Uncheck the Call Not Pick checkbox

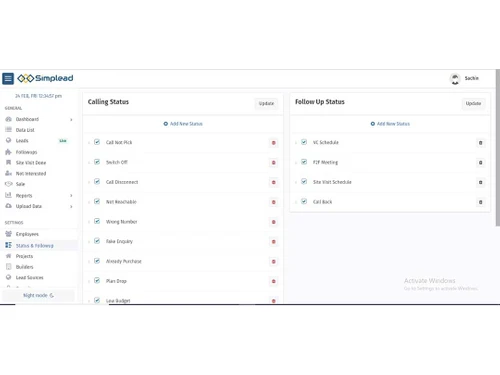click(x=97, y=142)
